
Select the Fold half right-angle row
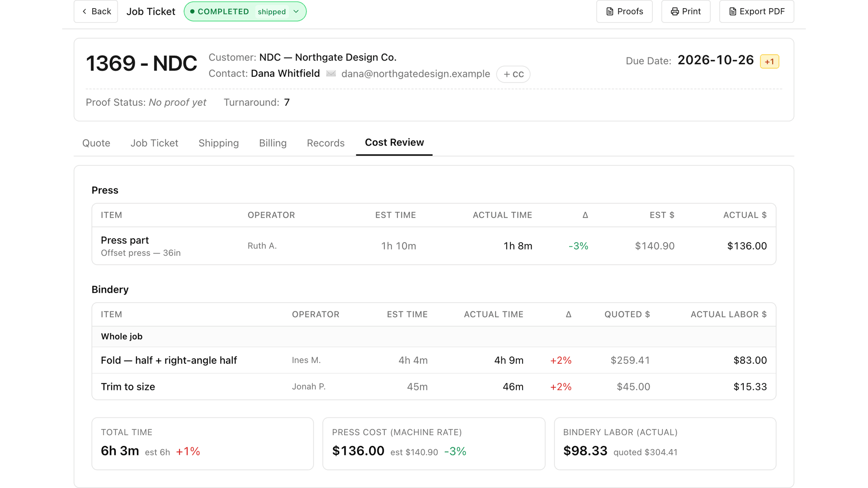[x=434, y=360]
